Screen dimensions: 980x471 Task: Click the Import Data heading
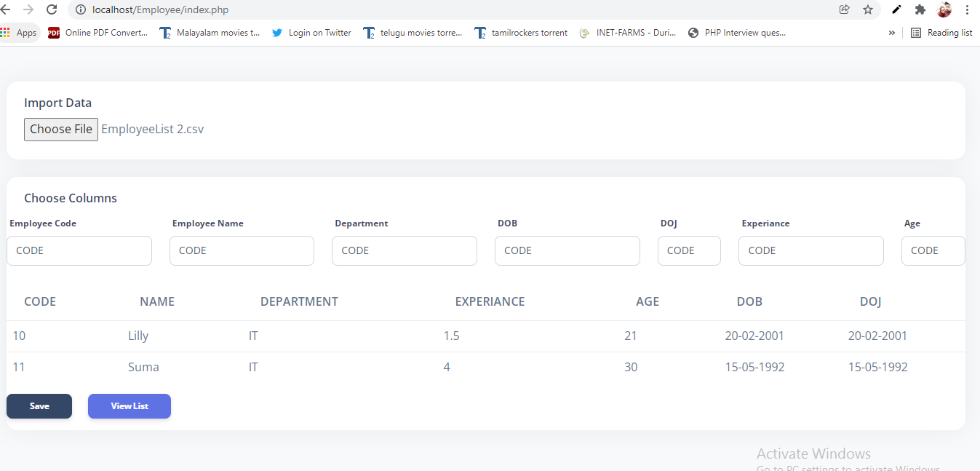[x=58, y=103]
